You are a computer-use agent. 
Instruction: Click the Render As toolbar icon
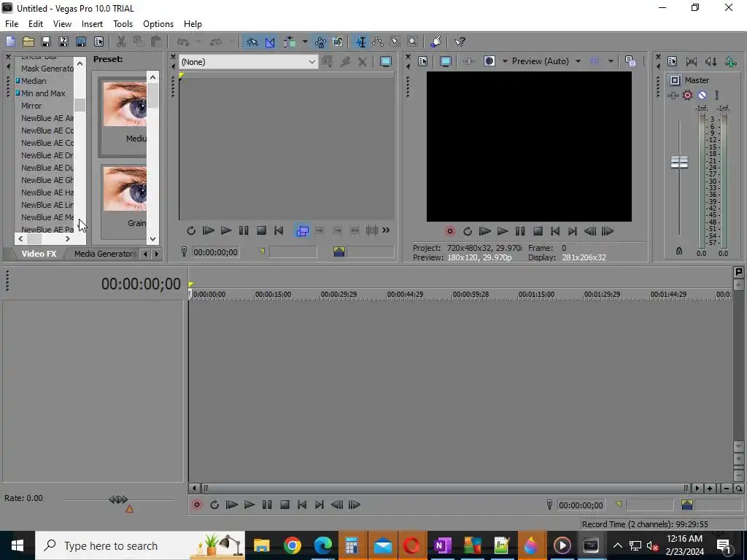pyautogui.click(x=81, y=42)
